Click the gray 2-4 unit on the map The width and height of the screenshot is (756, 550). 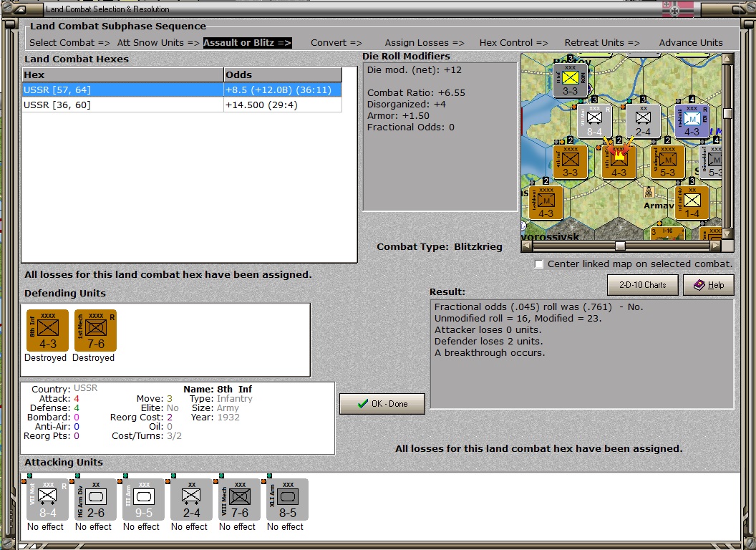[643, 121]
